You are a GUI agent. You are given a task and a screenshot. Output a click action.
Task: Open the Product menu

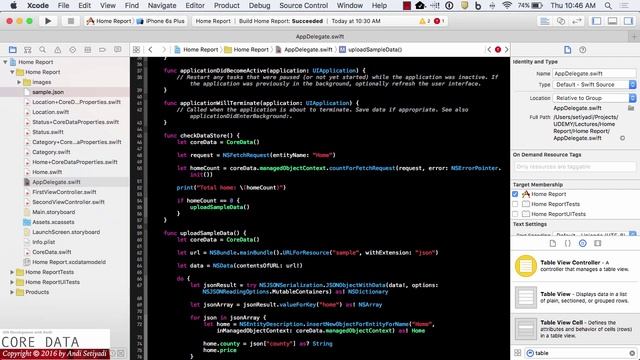227,5
